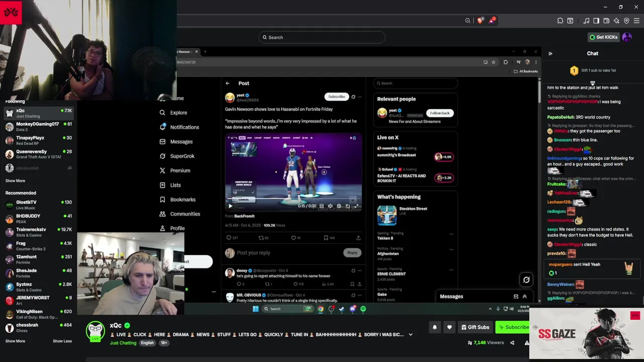Open the Kick user profile avatar
Screen dimensions: 644x362
(627, 37)
